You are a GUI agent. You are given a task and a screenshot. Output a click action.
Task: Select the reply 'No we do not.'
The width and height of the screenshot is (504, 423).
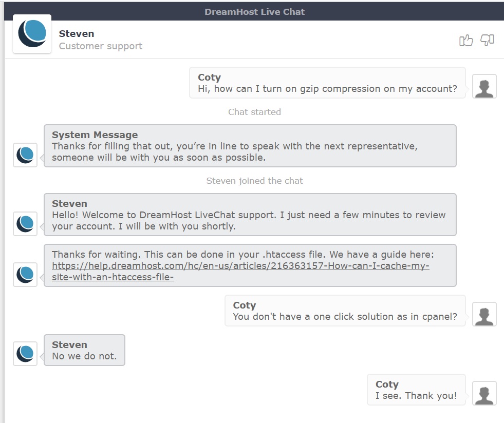tap(85, 356)
